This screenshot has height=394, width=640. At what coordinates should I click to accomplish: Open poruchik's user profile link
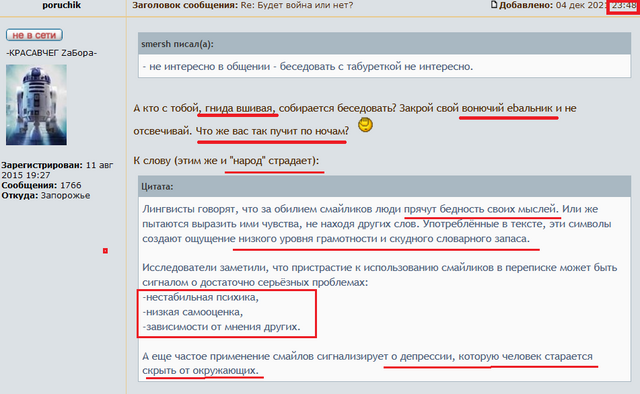pos(62,5)
